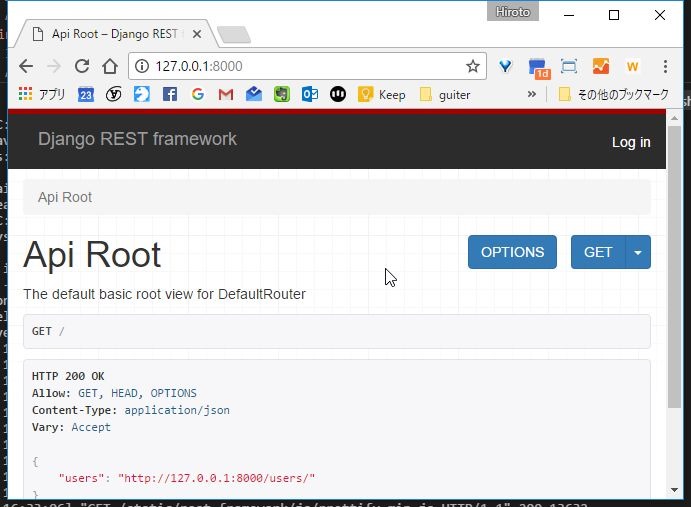Bookmark this page with the star icon

click(x=473, y=66)
